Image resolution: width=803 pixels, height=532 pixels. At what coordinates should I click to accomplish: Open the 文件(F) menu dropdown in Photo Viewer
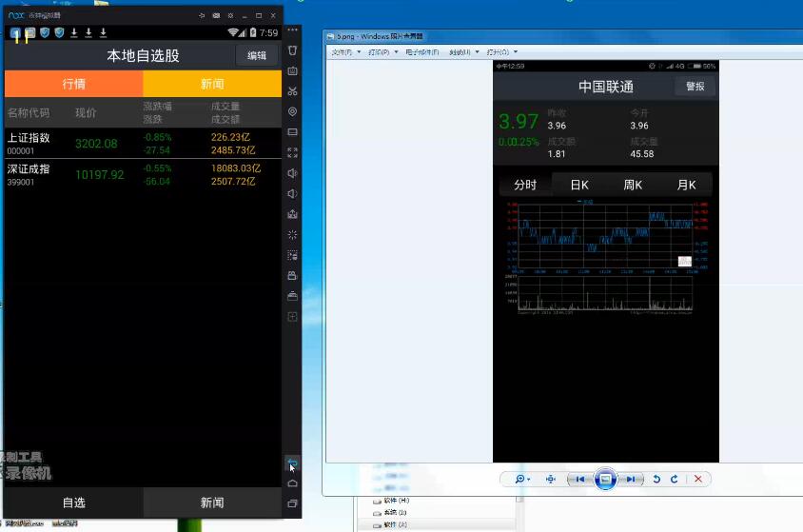point(345,52)
